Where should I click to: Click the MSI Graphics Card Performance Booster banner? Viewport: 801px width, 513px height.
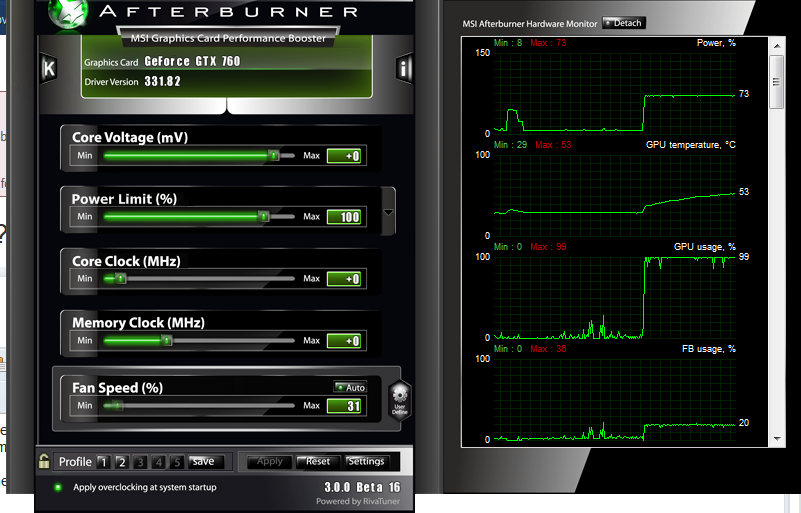pyautogui.click(x=228, y=38)
